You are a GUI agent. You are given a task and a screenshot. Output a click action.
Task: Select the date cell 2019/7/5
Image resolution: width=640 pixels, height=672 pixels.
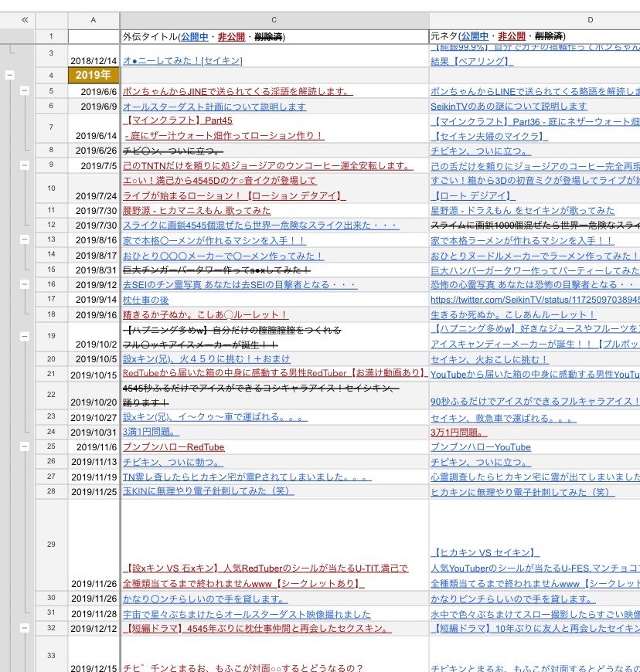94,165
